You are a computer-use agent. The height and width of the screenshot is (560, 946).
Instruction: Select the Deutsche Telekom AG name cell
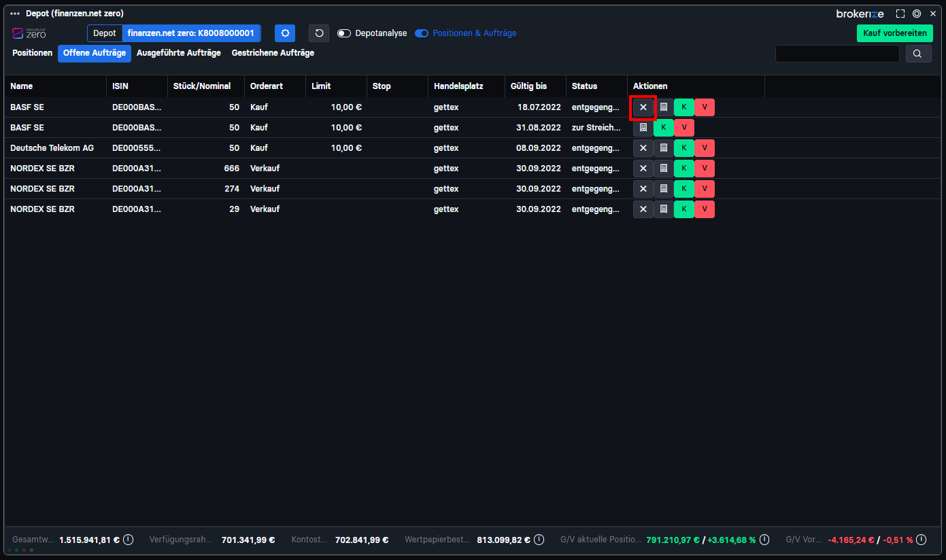coord(56,148)
